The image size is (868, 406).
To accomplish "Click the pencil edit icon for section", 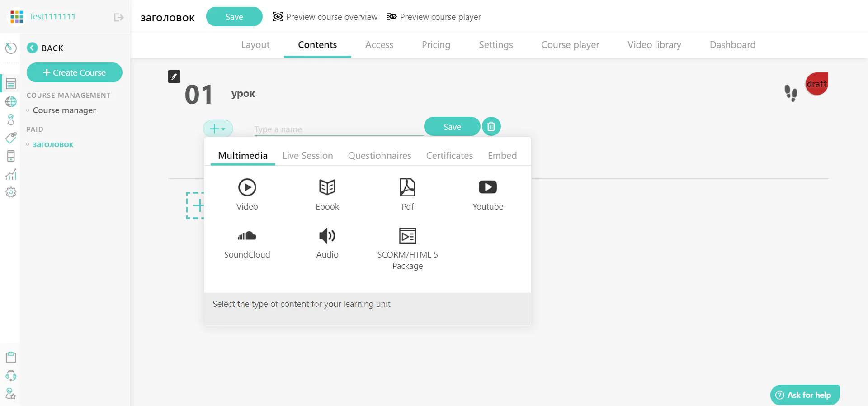I will (174, 76).
